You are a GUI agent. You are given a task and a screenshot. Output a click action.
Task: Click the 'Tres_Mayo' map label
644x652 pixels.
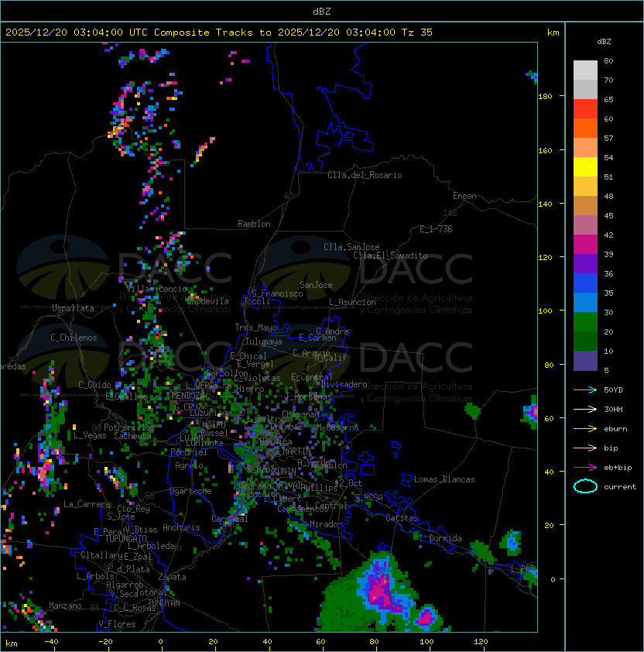[255, 328]
